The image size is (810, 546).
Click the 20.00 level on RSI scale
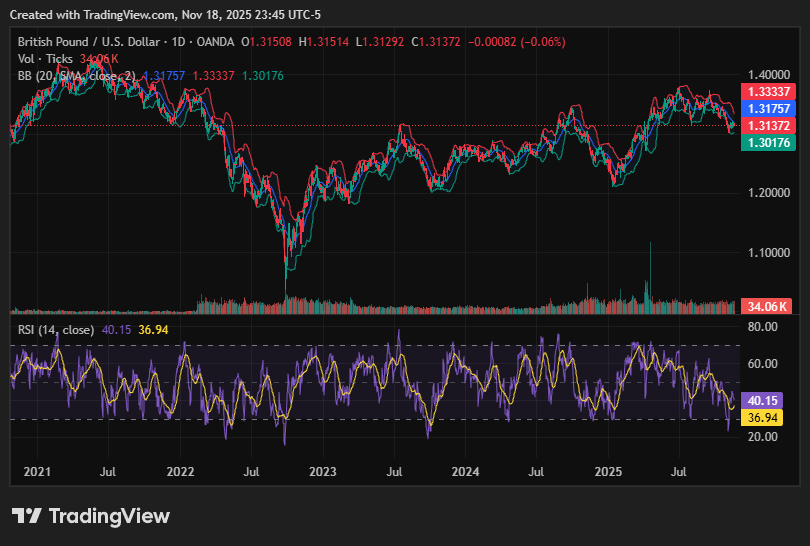click(765, 437)
